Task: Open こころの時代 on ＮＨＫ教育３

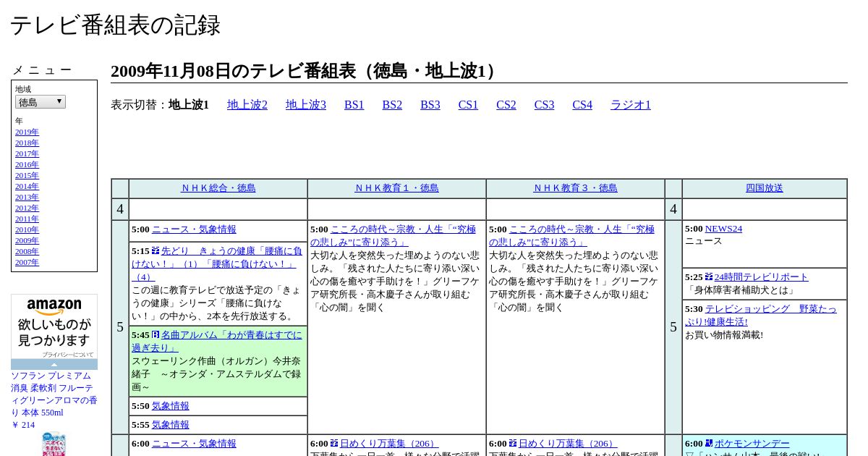Action: tap(573, 236)
